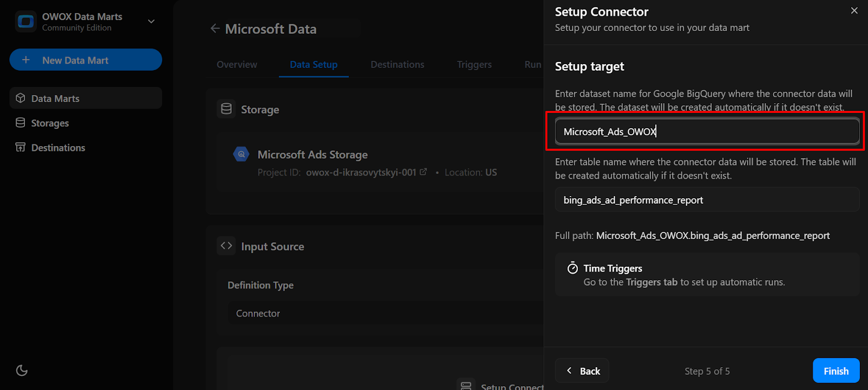Create a New Data Mart
This screenshot has height=390, width=868.
(86, 60)
